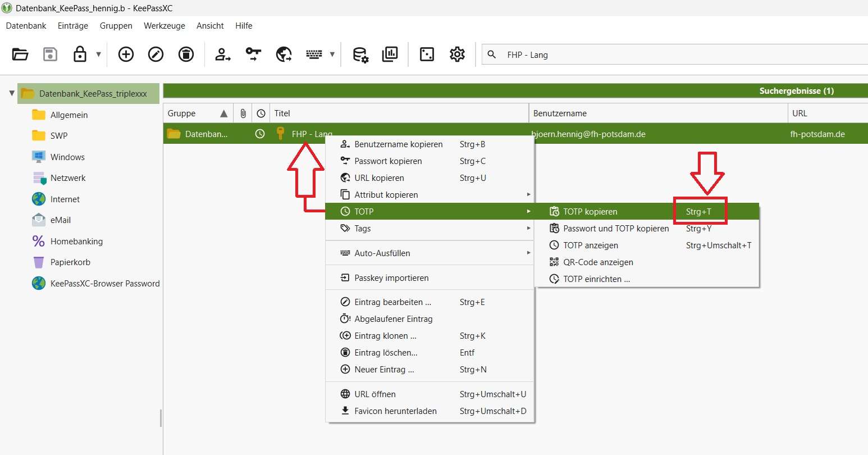Open the Werkzeuge menu
Screen dimensions: 868x455
click(164, 26)
